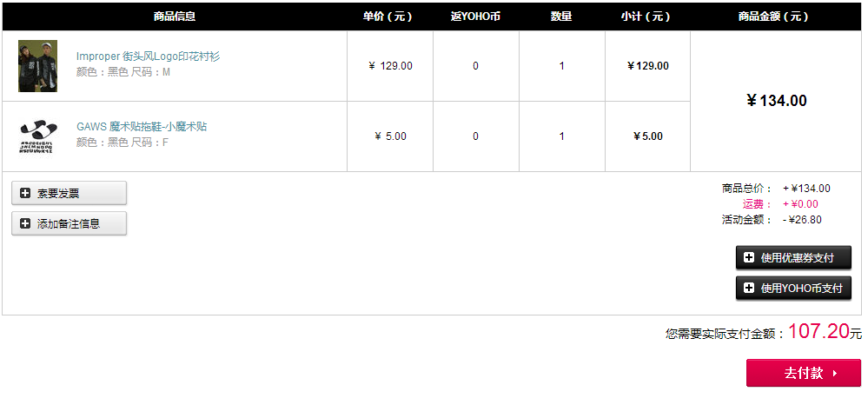Expand the 使用优惠券支付 coupon option
Viewport: 868px width, 405px height.
[793, 257]
